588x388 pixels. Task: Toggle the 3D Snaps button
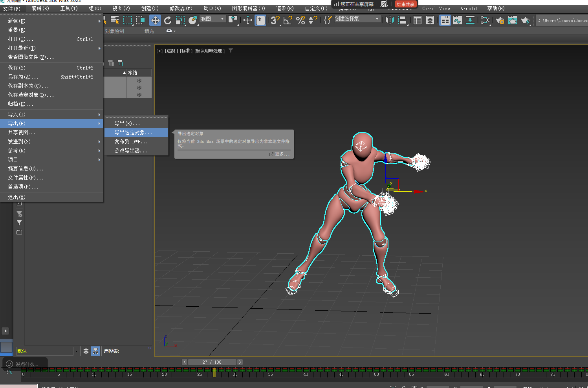(x=275, y=20)
